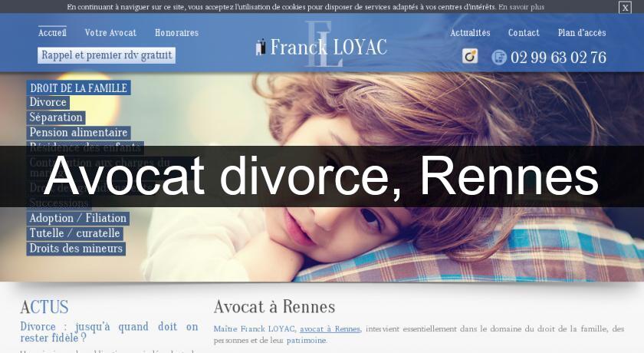Open the Plan d'accès page
644x353 pixels.
pyautogui.click(x=582, y=33)
